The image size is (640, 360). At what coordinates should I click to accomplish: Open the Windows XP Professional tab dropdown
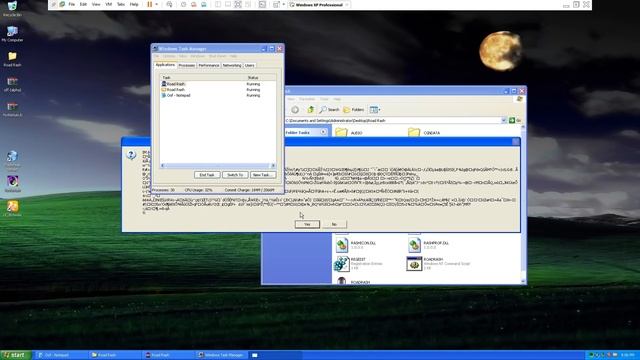click(x=347, y=4)
